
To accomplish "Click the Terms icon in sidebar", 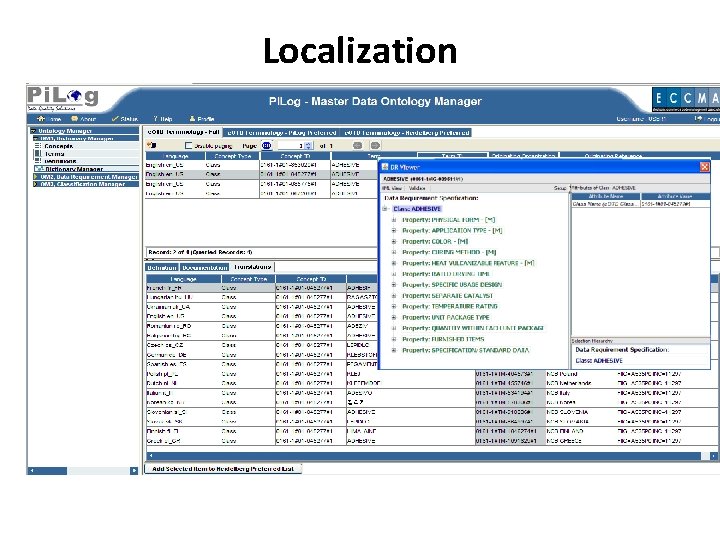I will (x=38, y=153).
